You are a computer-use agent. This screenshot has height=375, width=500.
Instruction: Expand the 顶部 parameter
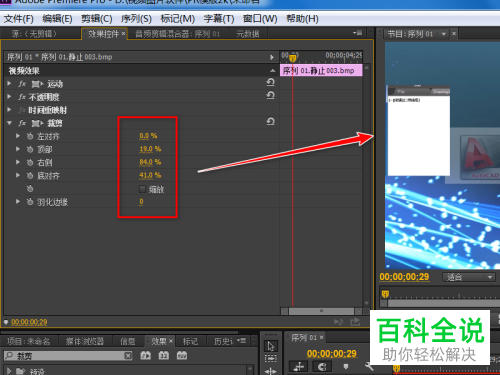click(x=18, y=149)
